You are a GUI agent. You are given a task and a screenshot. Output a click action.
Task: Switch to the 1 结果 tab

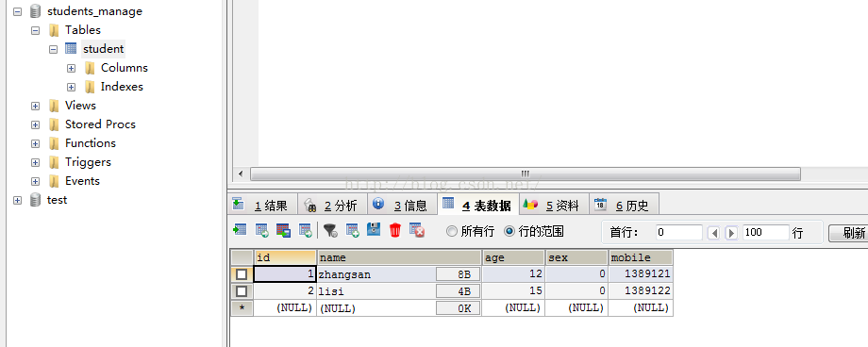(262, 205)
